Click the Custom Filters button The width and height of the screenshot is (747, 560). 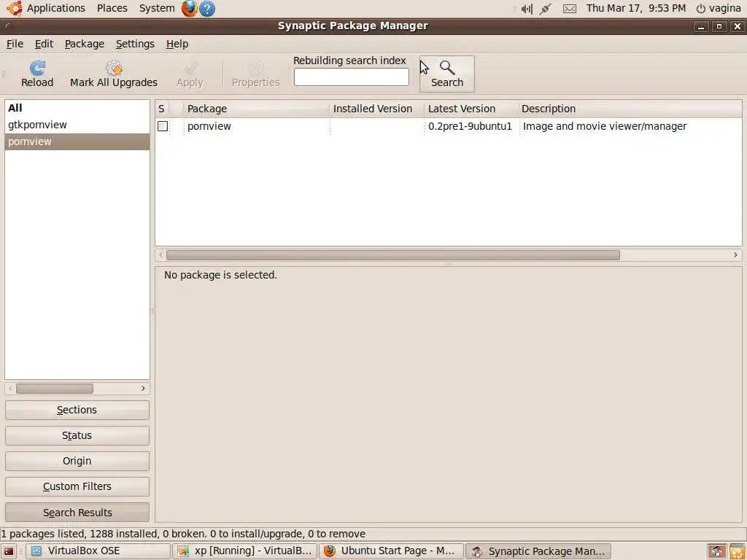(x=77, y=486)
